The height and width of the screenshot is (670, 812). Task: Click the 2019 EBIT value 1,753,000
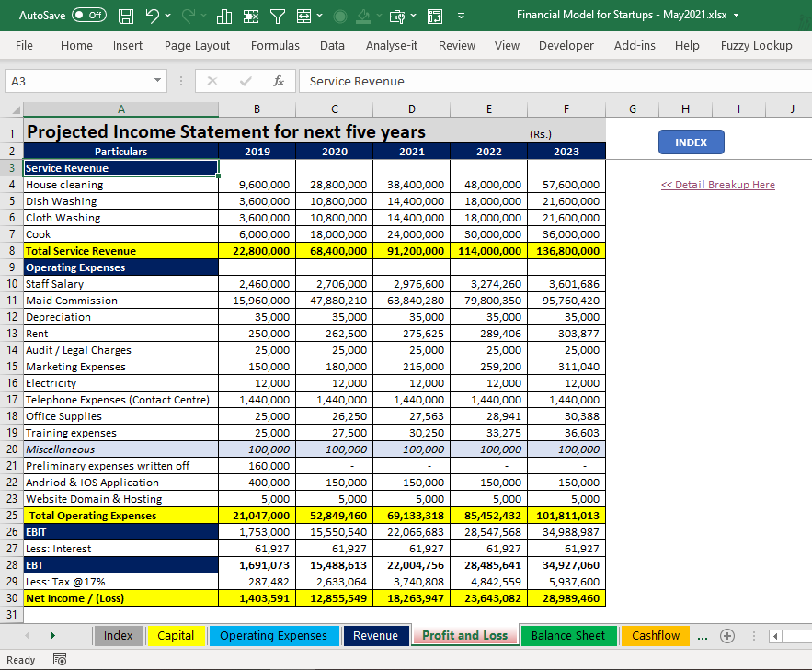click(x=257, y=532)
